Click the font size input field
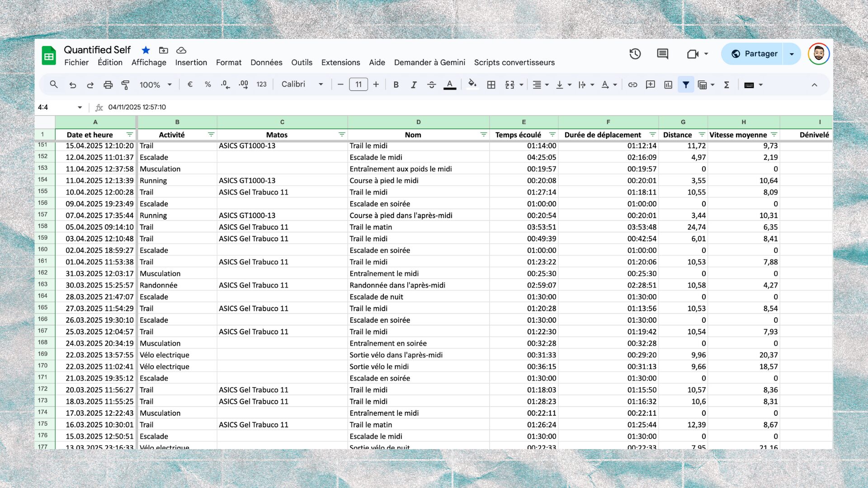The width and height of the screenshot is (868, 488). [x=358, y=84]
